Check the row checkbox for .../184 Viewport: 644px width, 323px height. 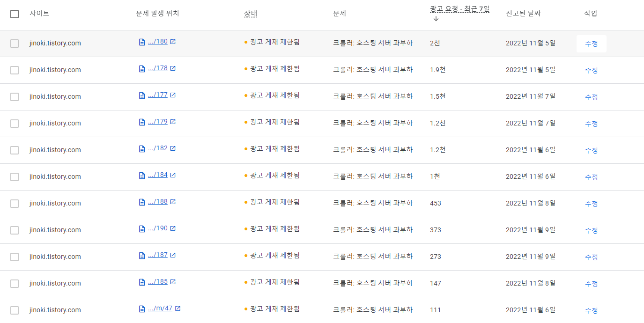tap(15, 177)
